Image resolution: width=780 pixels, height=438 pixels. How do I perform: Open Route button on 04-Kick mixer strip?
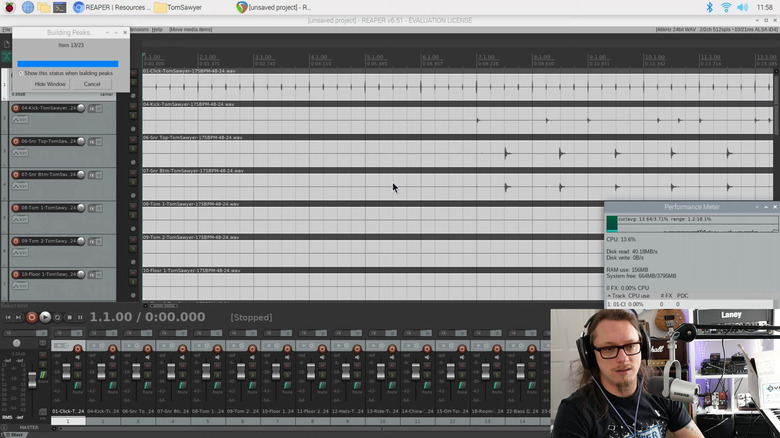tap(112, 386)
